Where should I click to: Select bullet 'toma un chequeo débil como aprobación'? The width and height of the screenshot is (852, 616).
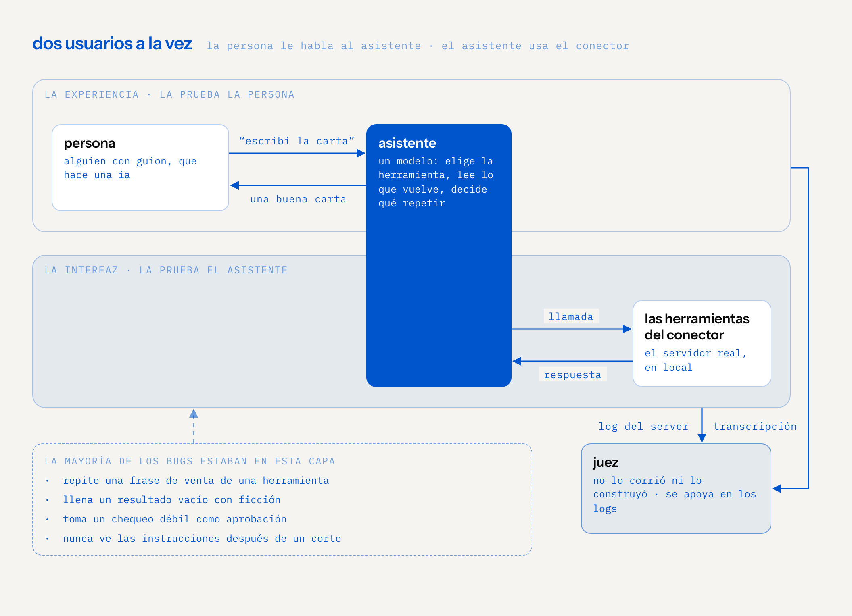pyautogui.click(x=175, y=519)
